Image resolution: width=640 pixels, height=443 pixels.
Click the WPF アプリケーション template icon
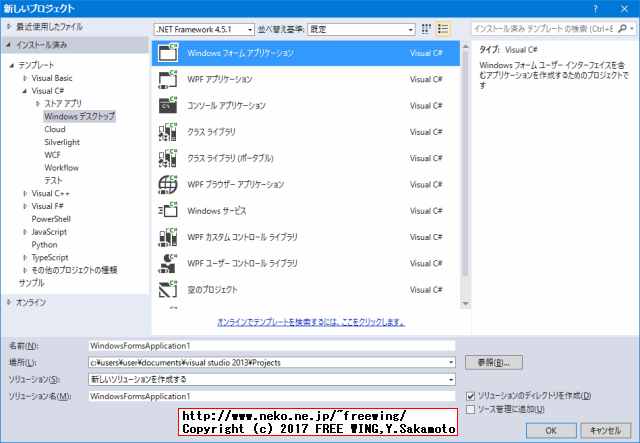(168, 79)
